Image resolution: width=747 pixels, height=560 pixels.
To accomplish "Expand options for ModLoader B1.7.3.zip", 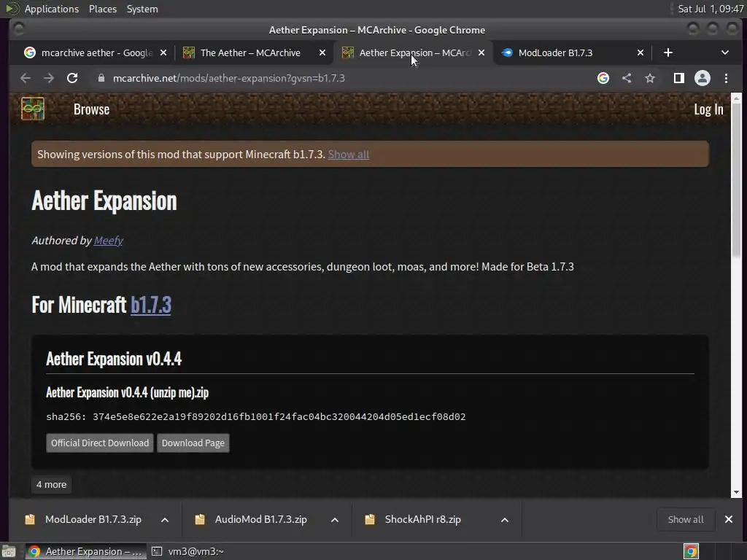I will coord(165,520).
